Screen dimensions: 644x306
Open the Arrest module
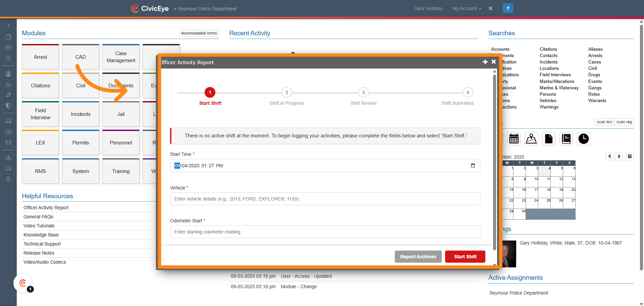pyautogui.click(x=40, y=57)
